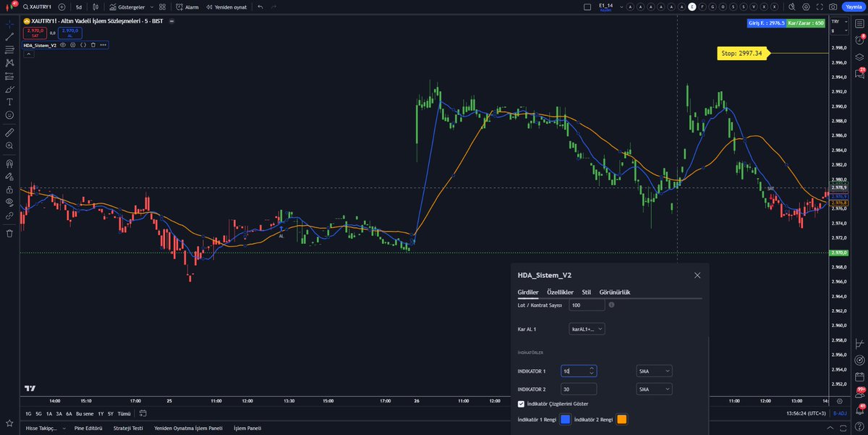Open the Göstergeler indicators menu
Viewport: 868px width, 435px height.
click(x=127, y=7)
